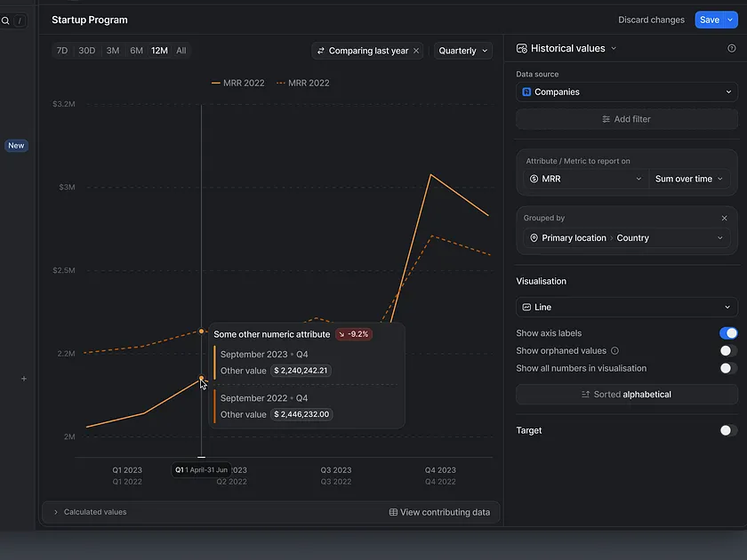This screenshot has width=747, height=560.
Task: Turn on the Target toggle
Action: (x=727, y=430)
